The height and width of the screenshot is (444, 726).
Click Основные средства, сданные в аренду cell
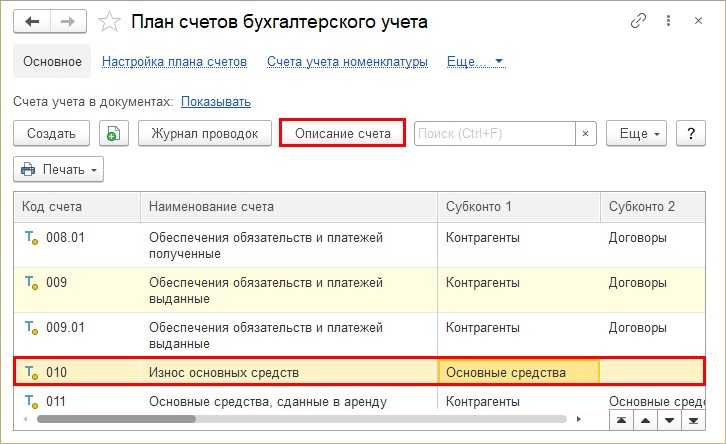point(289,401)
